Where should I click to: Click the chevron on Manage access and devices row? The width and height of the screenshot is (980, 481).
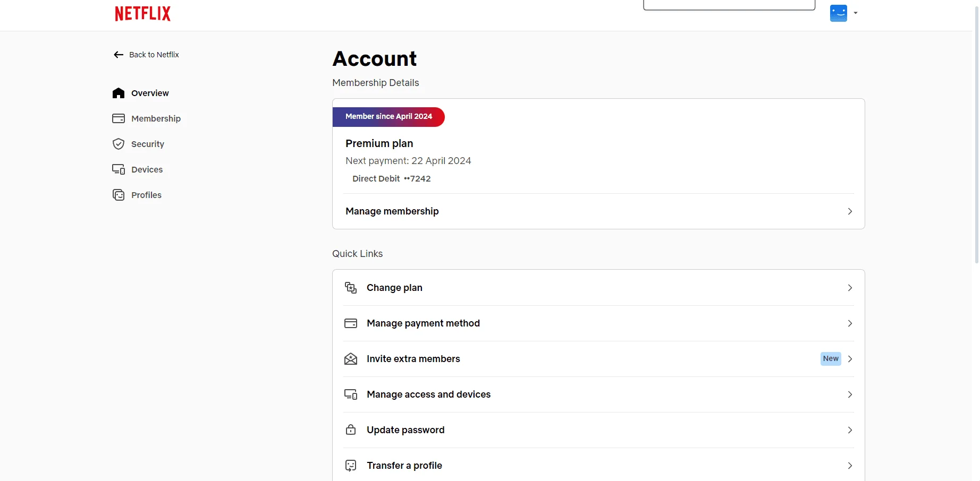[x=850, y=394]
